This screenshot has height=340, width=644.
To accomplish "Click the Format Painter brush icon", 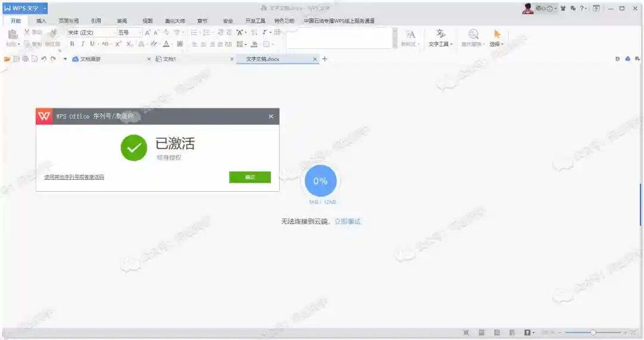I will pyautogui.click(x=54, y=32).
